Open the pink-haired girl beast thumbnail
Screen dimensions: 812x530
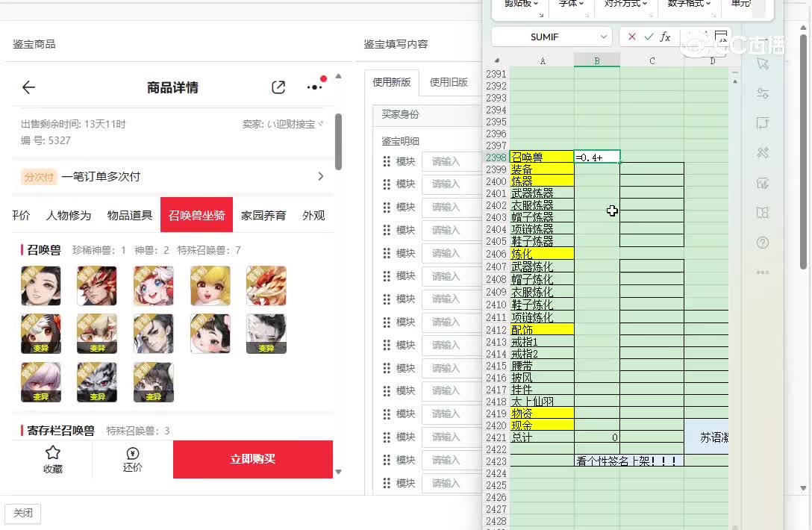tap(153, 286)
